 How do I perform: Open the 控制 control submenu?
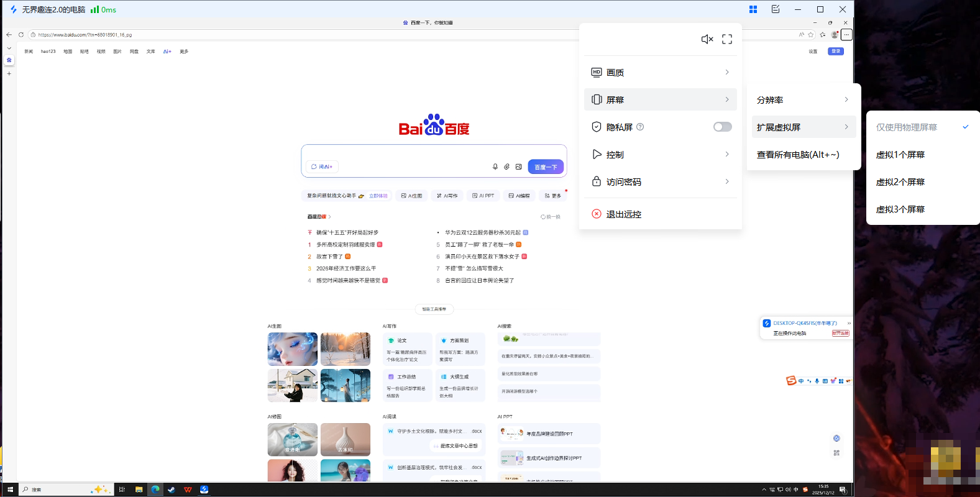660,154
